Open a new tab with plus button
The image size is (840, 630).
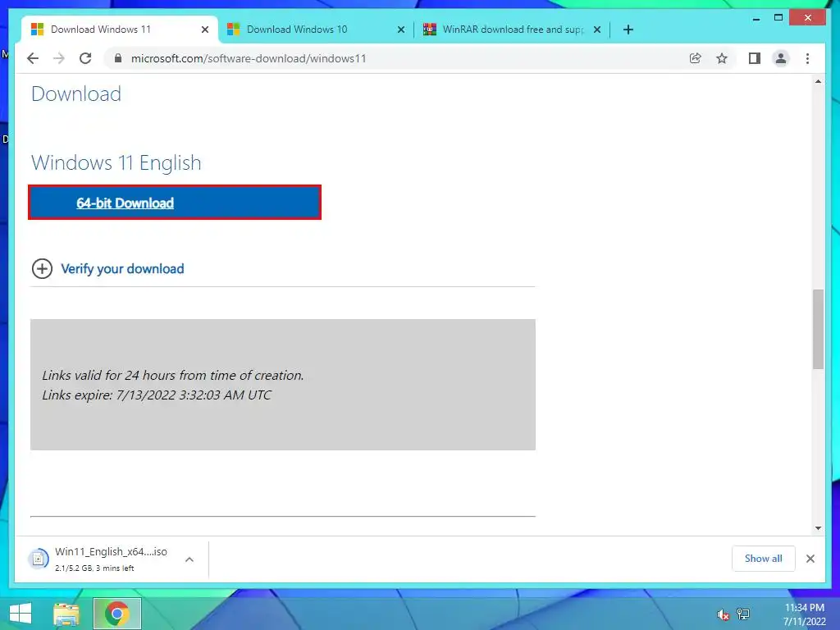(x=628, y=30)
